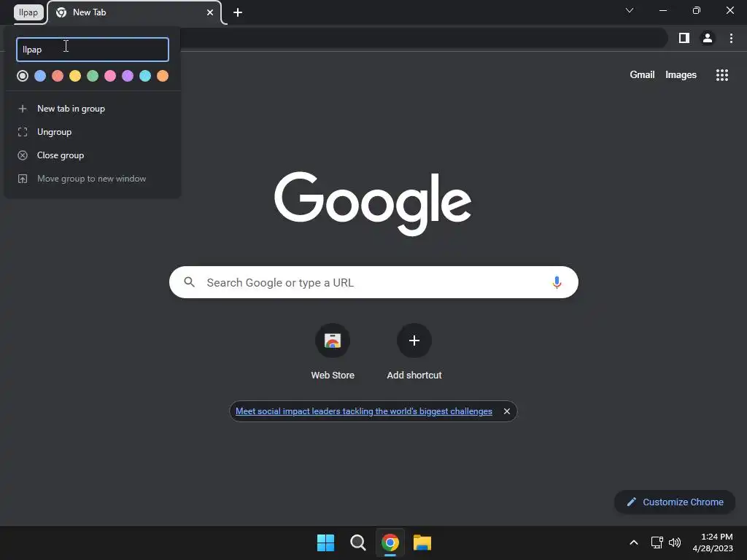This screenshot has height=560, width=747.
Task: Choose the red group color
Action: pyautogui.click(x=58, y=76)
